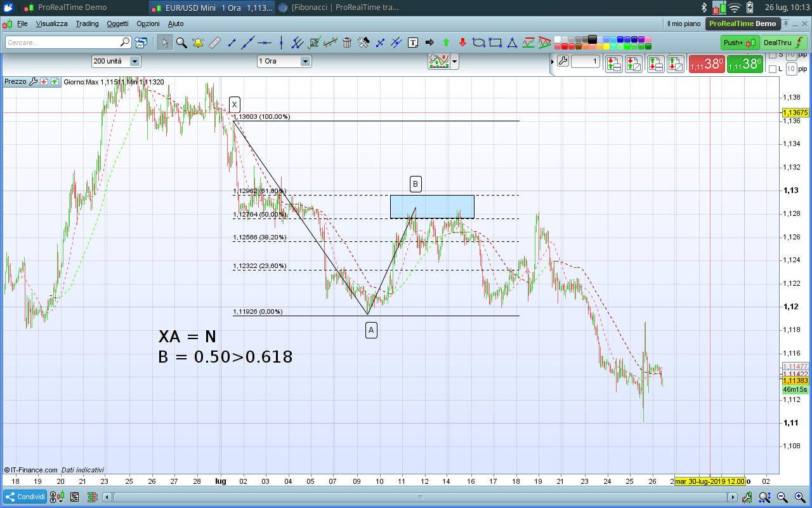Select the triangle drawing tool

(x=512, y=43)
